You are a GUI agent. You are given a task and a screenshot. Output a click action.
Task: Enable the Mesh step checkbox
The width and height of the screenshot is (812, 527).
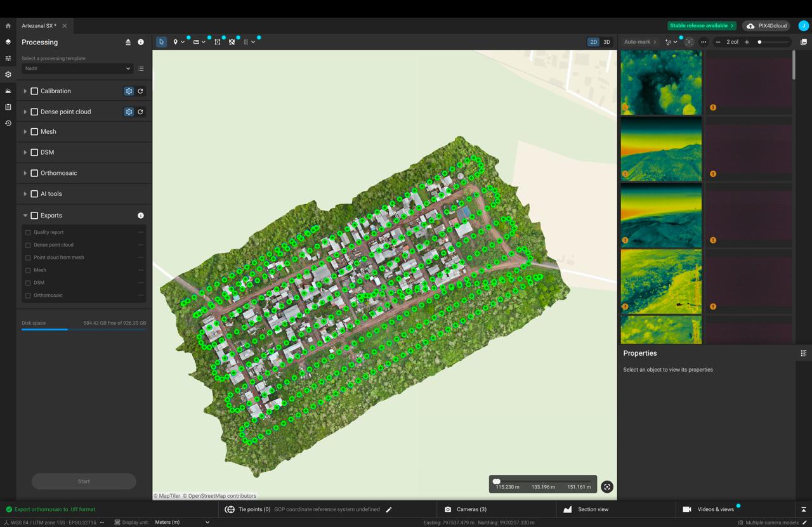pyautogui.click(x=35, y=132)
